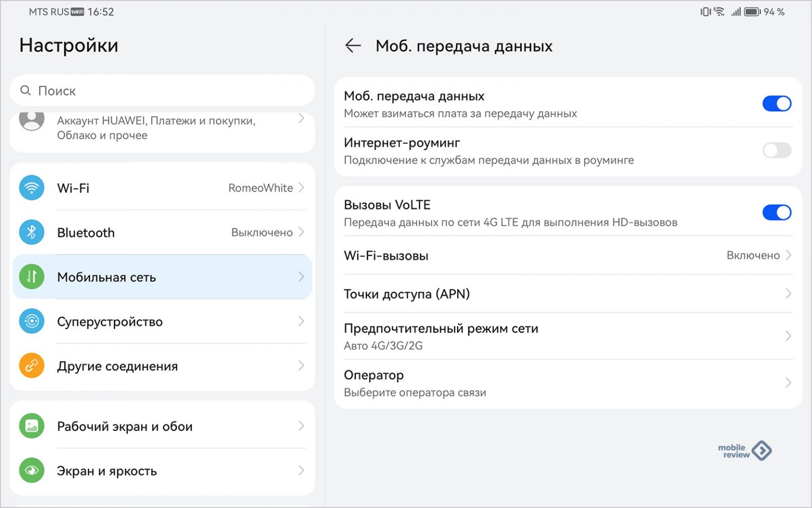812x508 pixels.
Task: Tap the orange link icon for other connections
Action: coord(32,366)
